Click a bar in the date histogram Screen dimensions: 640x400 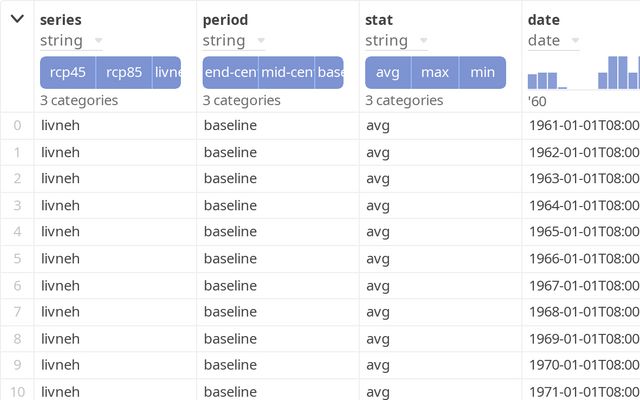point(618,73)
